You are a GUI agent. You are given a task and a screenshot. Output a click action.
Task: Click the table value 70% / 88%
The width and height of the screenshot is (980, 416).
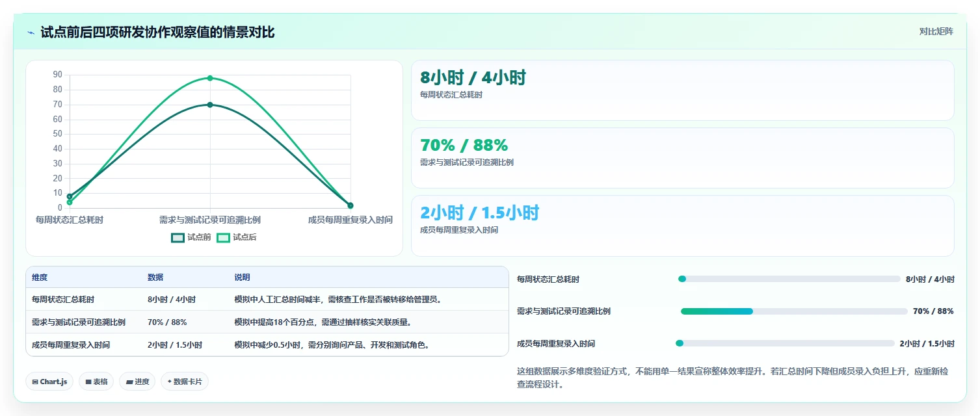click(167, 322)
